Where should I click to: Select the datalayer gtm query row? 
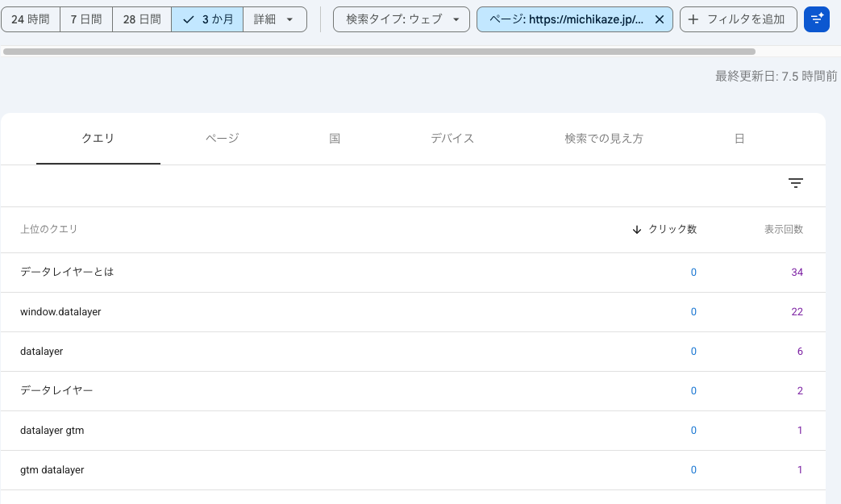point(413,431)
